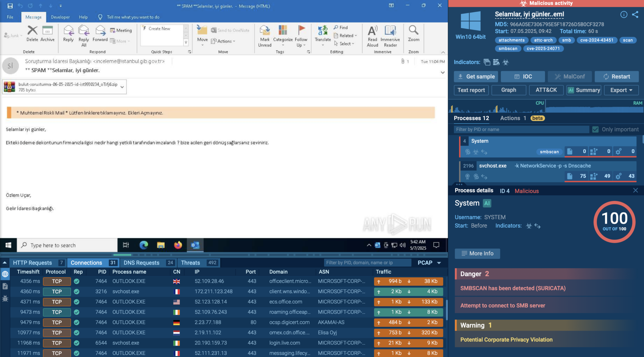Open the Export dropdown menu
Viewport: 644px width, 357px height.
(x=621, y=90)
